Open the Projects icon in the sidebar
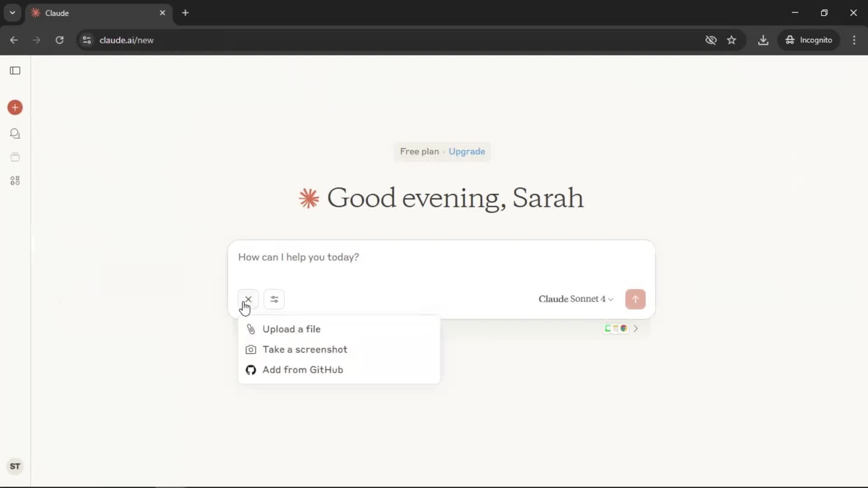Viewport: 868px width, 488px height. point(15,157)
